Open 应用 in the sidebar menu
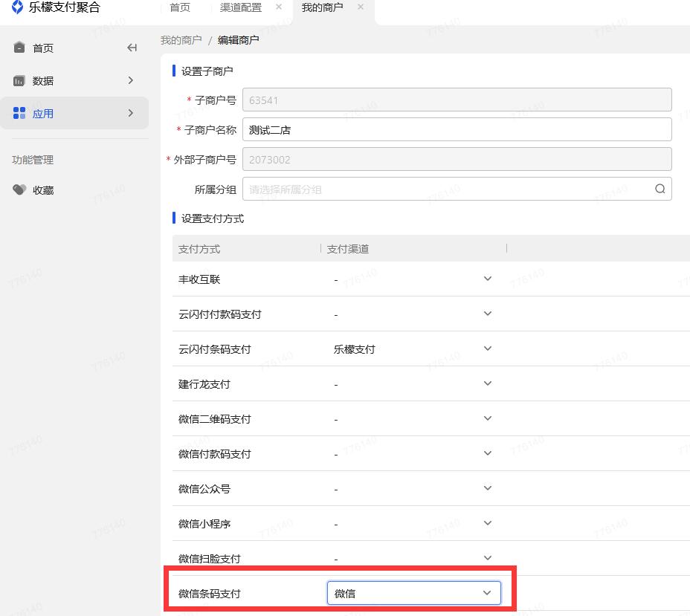Screen dimensions: 690x616 43,114
